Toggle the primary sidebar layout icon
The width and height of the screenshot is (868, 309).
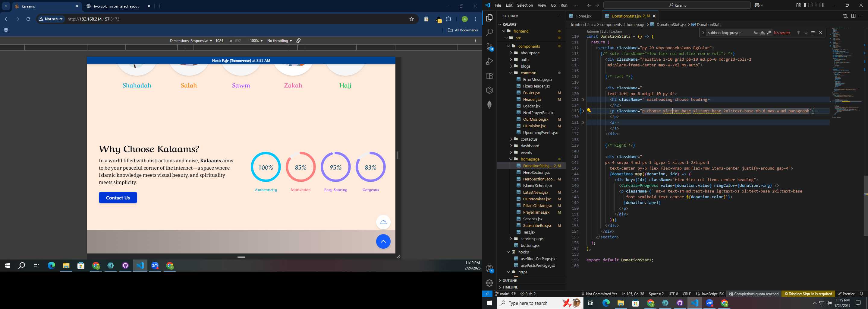806,5
